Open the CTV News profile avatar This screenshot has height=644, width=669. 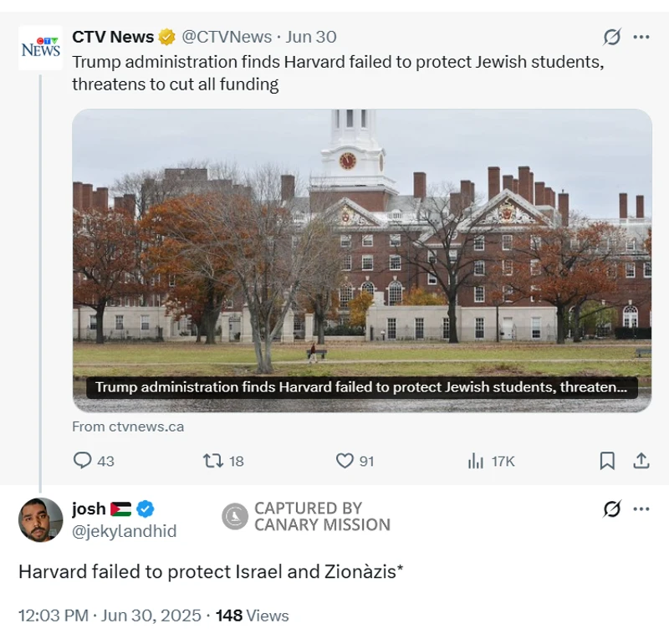click(x=40, y=48)
